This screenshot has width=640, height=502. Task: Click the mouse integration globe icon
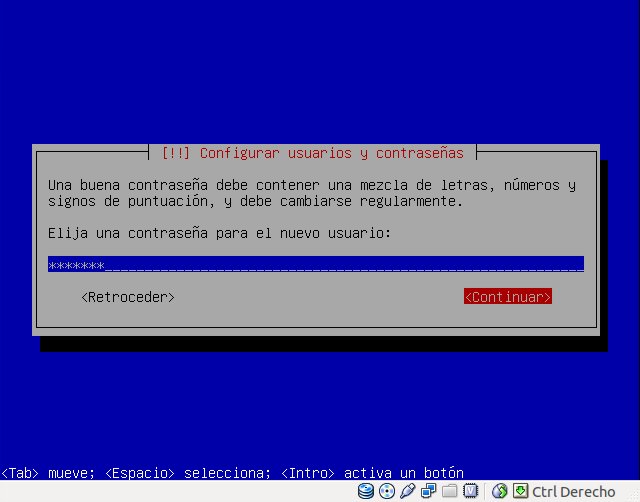[499, 491]
